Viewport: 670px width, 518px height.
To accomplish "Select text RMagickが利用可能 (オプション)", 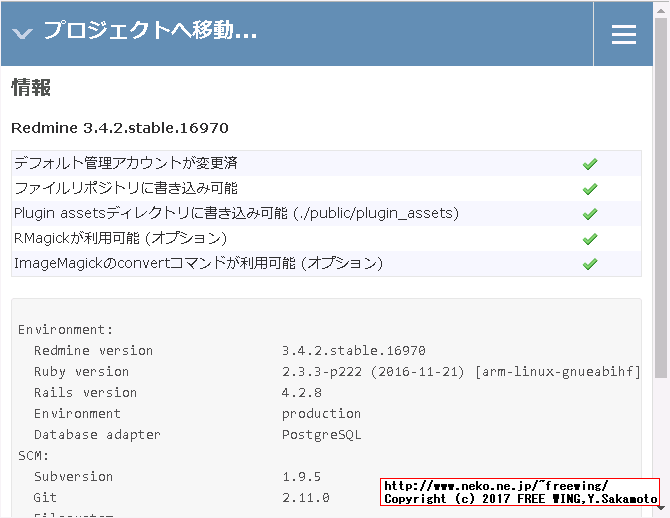I will pyautogui.click(x=120, y=238).
